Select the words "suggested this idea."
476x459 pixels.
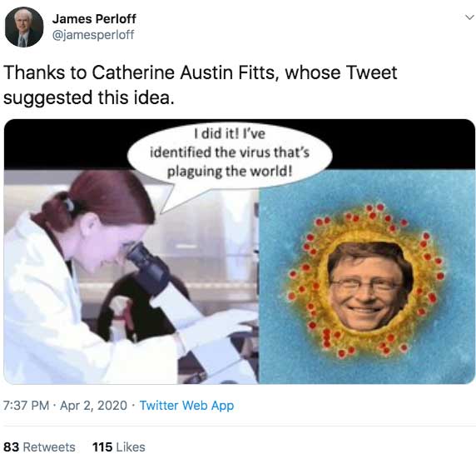click(89, 97)
